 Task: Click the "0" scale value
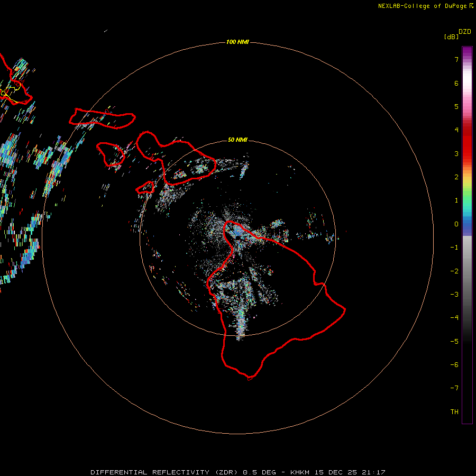(456, 224)
